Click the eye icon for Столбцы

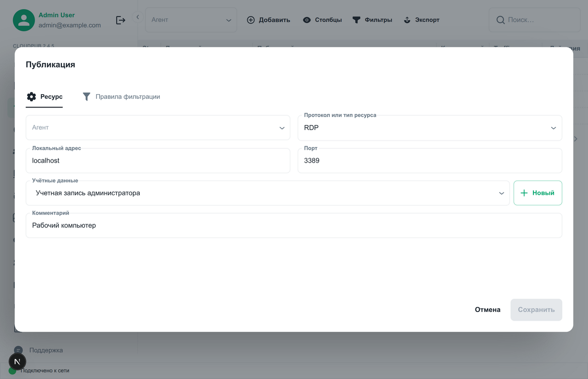pos(307,20)
